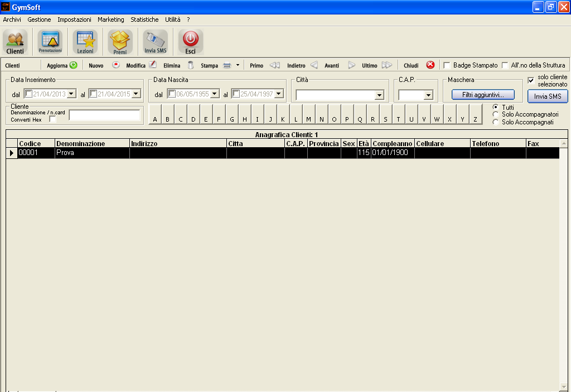Filter clients by letter S
This screenshot has width=571, height=392.
pos(386,114)
